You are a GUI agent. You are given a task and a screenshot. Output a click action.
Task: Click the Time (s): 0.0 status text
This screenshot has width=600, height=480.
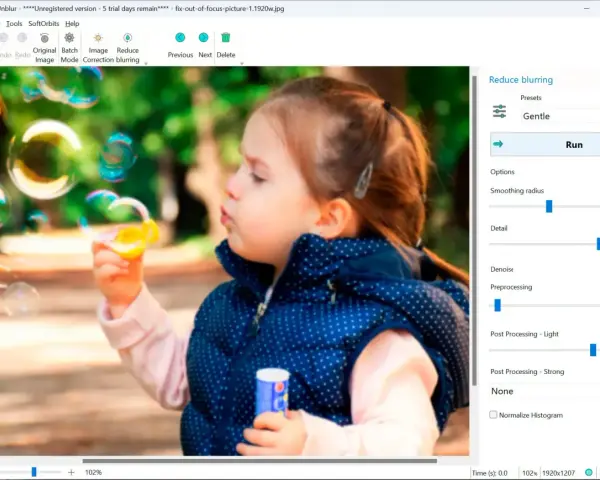point(490,473)
